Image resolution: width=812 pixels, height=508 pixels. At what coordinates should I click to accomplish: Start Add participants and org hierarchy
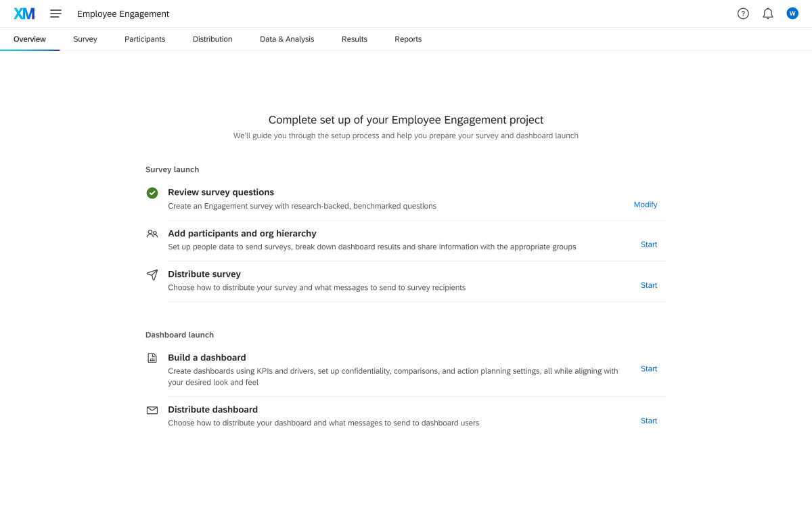click(x=649, y=245)
